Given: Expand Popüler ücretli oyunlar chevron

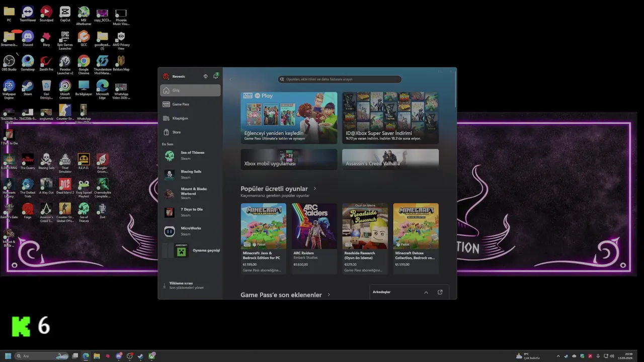Looking at the screenshot, I should [315, 189].
